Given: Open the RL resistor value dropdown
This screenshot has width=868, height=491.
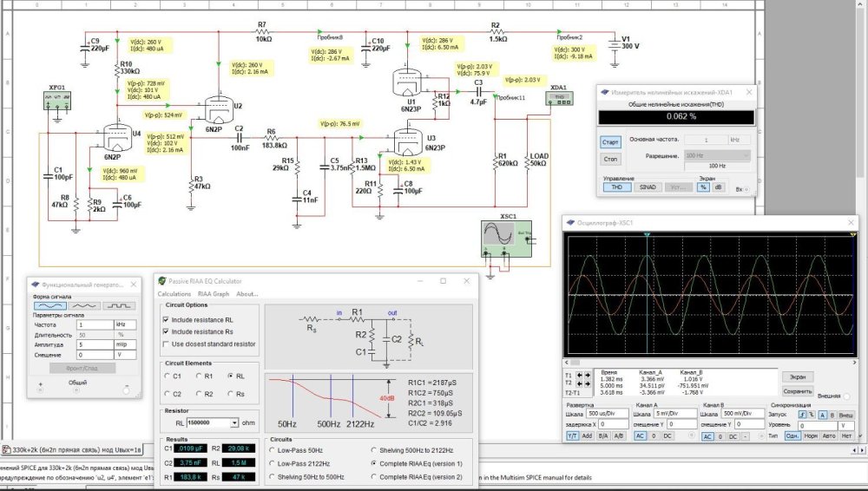Looking at the screenshot, I should pos(234,422).
